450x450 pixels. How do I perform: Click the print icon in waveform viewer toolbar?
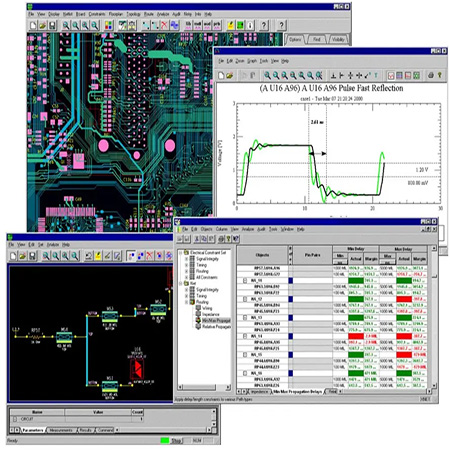(431, 75)
